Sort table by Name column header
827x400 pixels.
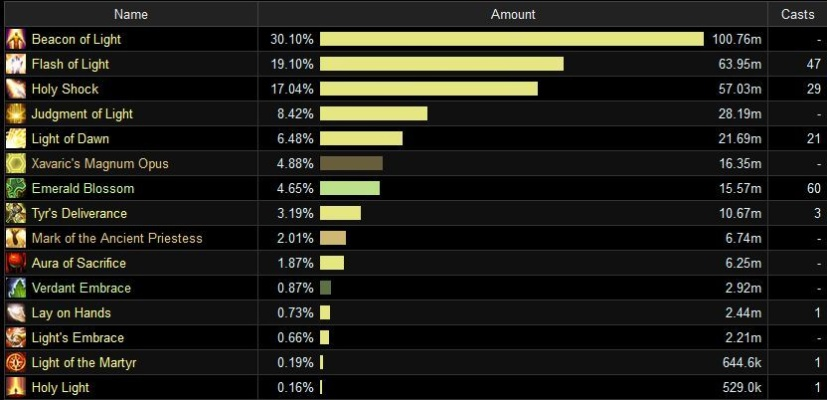tap(130, 14)
